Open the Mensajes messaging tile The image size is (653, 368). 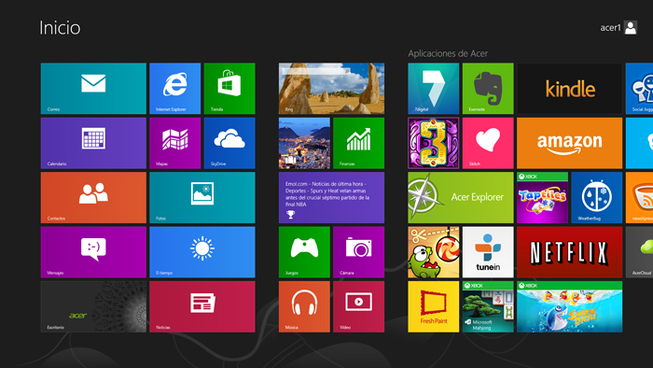click(93, 252)
